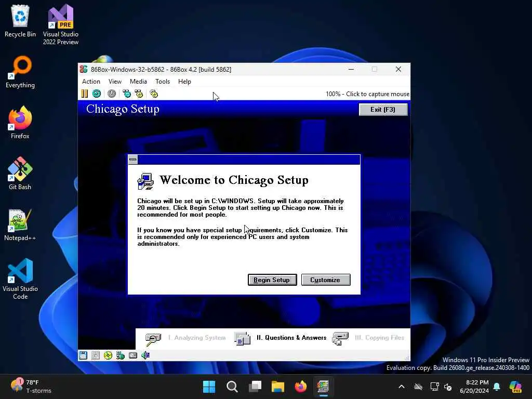Viewport: 532px width, 399px height.
Task: Open the weather widget showing 78°F
Action: tap(31, 387)
